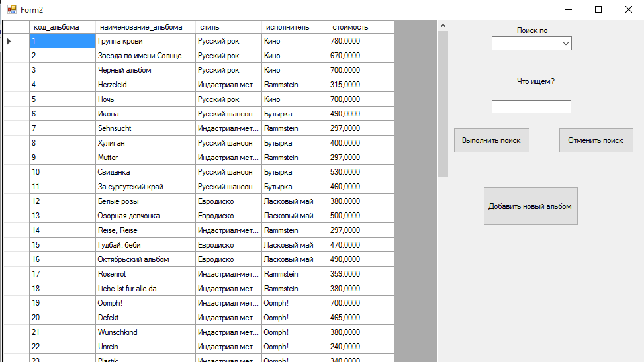Image resolution: width=644 pixels, height=362 pixels.
Task: Click price cell '500,0000'
Action: coord(361,216)
